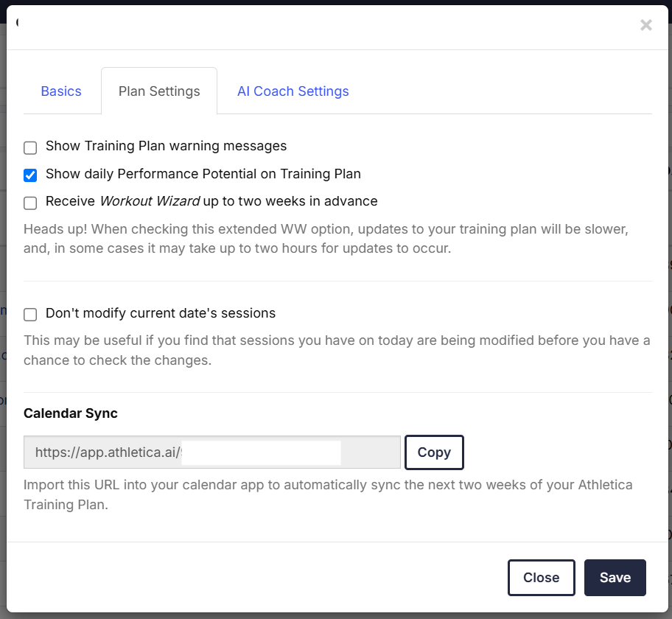Uncheck Show daily Performance Potential checkbox
The width and height of the screenshot is (672, 619).
[30, 175]
